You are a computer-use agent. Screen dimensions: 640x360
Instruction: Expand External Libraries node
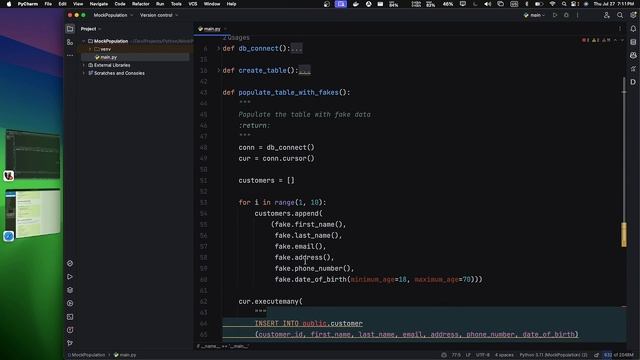coord(84,65)
